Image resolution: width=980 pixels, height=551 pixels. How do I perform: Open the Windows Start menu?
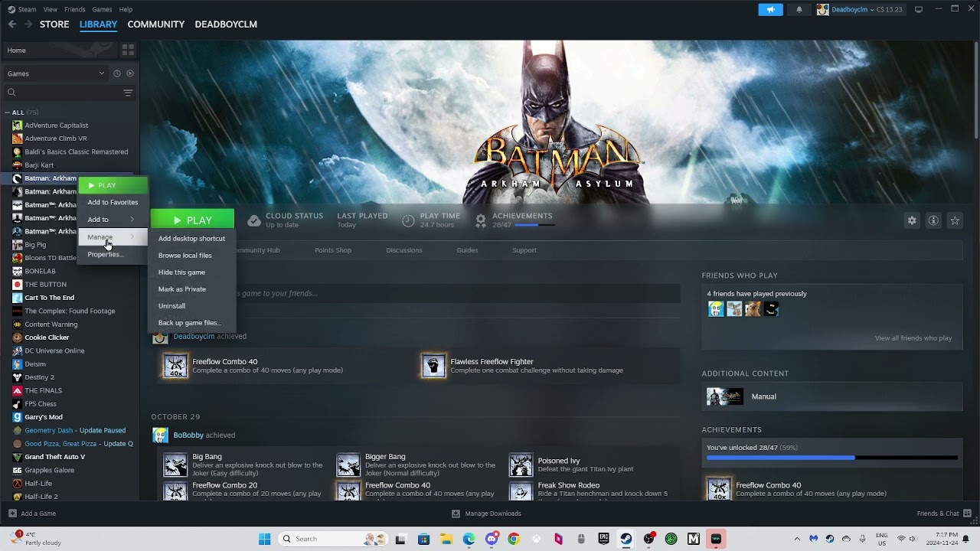pos(265,539)
